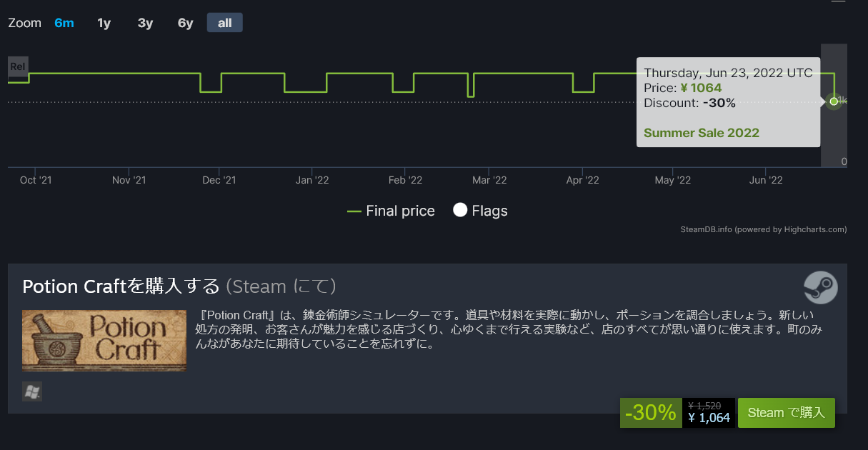Set chart zoom to 6m
This screenshot has height=450, width=868.
click(x=64, y=23)
